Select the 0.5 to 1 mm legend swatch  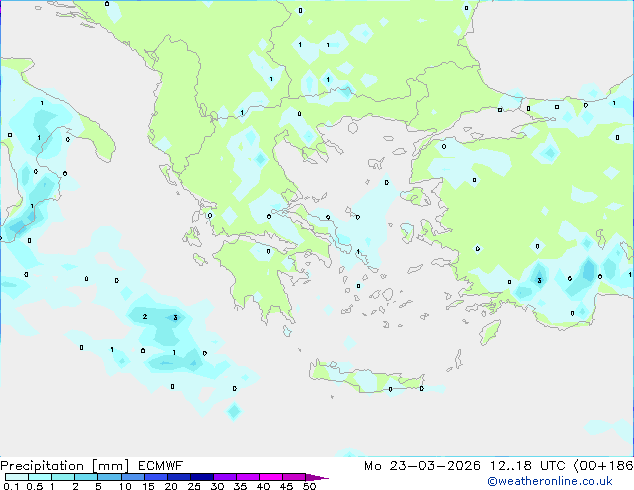40,477
